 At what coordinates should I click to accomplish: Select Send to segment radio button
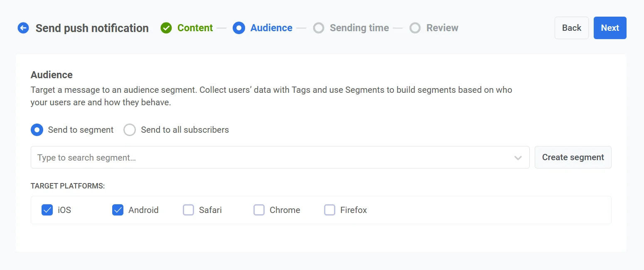tap(37, 130)
